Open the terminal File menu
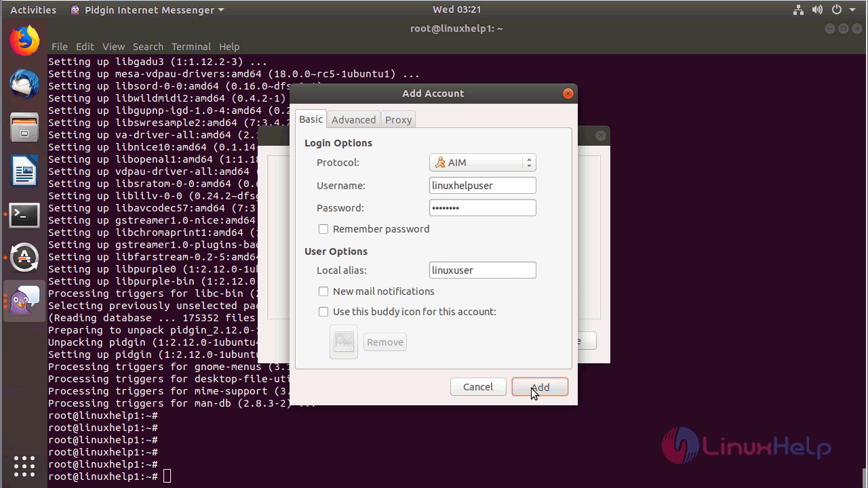 tap(60, 47)
